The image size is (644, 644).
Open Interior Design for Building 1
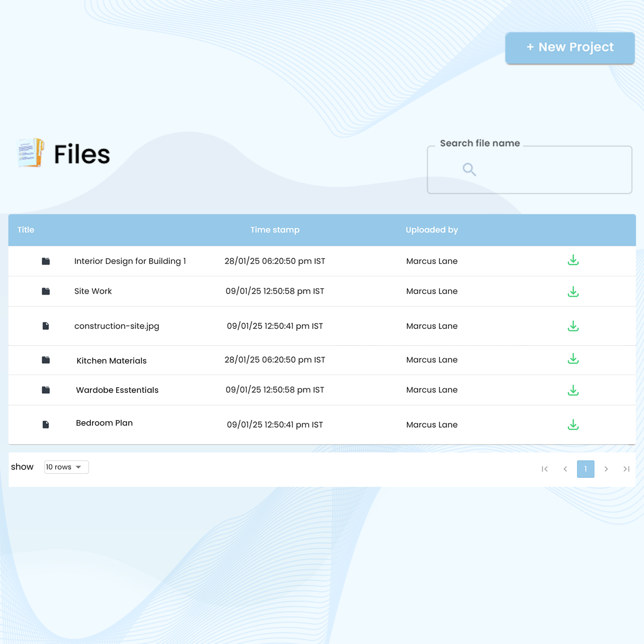click(130, 261)
